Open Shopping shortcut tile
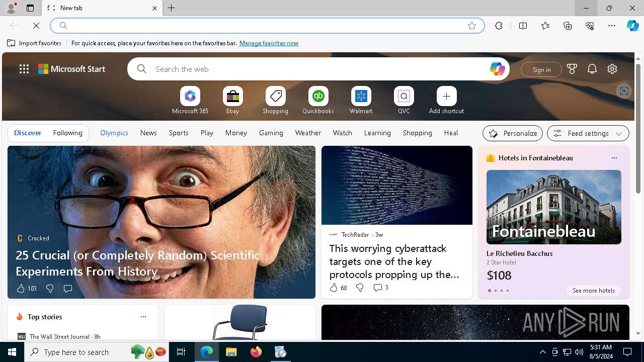 click(x=275, y=101)
